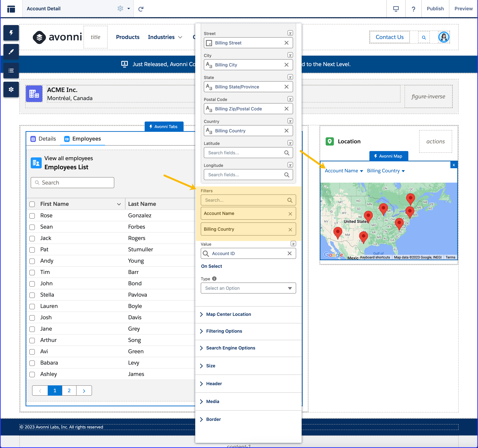Clear the Billing Street field mapping
This screenshot has height=448, width=478.
286,43
